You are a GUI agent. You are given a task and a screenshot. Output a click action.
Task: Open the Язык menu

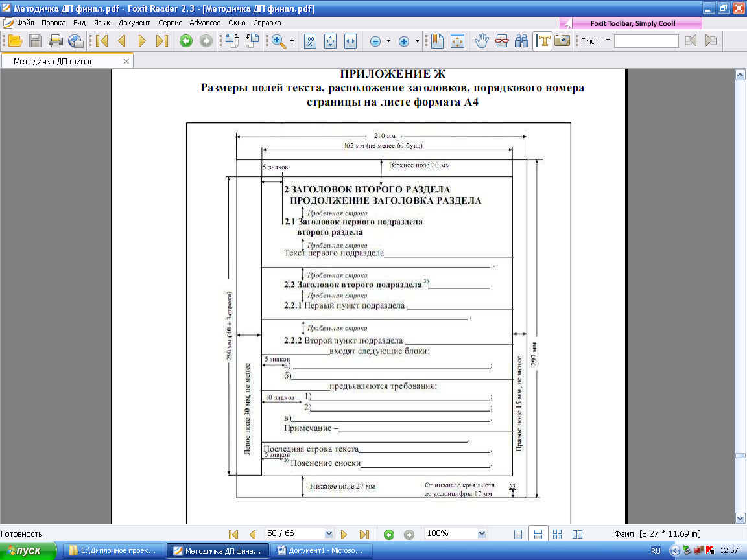[102, 23]
